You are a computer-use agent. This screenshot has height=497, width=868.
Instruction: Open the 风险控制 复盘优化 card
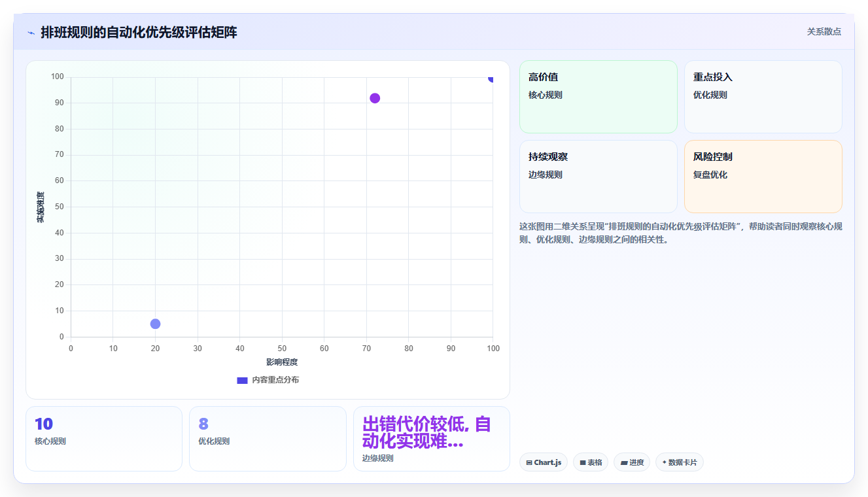[763, 177]
